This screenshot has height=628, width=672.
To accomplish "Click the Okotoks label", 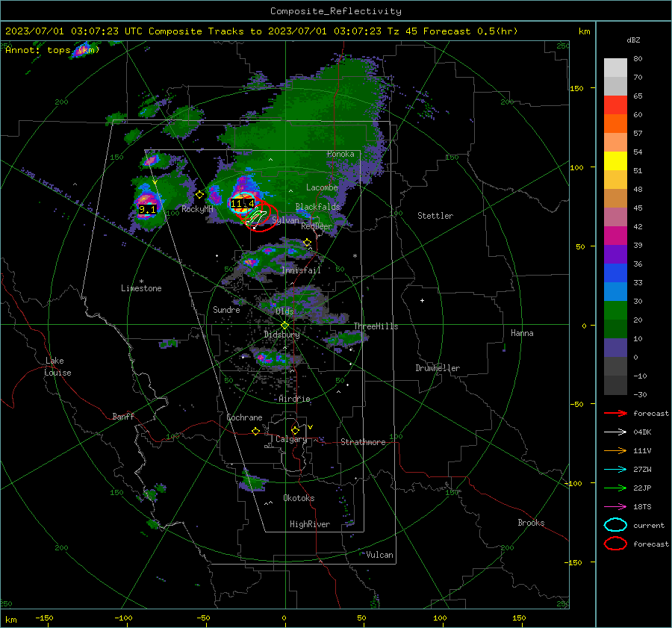I will coord(299,498).
